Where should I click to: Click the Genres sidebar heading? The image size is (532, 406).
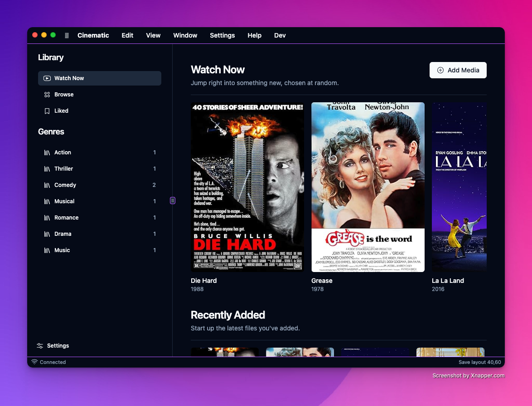(51, 132)
